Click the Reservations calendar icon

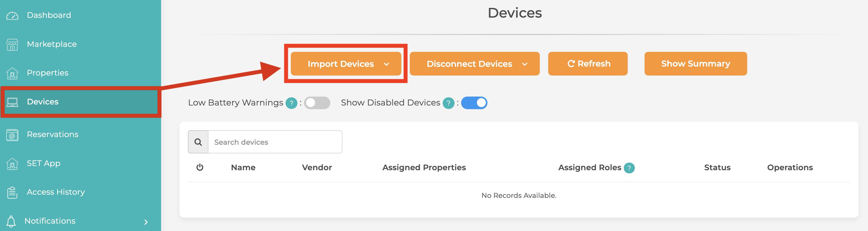pos(12,135)
